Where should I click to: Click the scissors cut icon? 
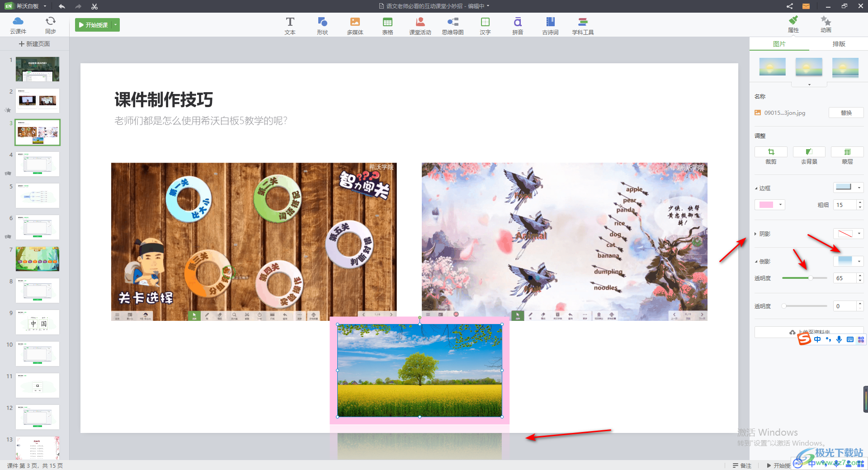(x=94, y=6)
